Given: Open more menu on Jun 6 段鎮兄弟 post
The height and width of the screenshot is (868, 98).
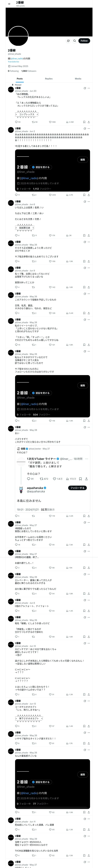Looking at the screenshot, I should click(x=89, y=202).
